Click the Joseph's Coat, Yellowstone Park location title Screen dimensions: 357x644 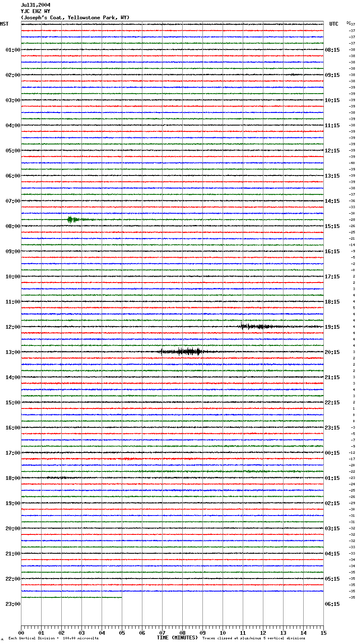75,18
